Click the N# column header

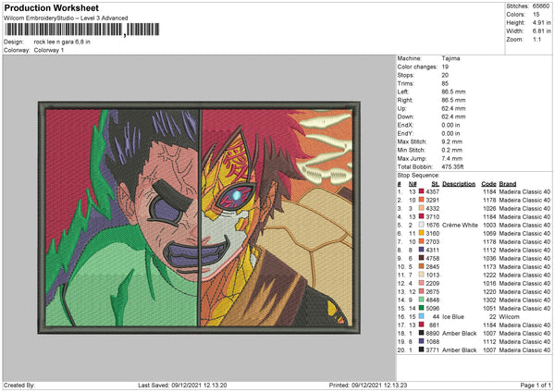point(413,184)
